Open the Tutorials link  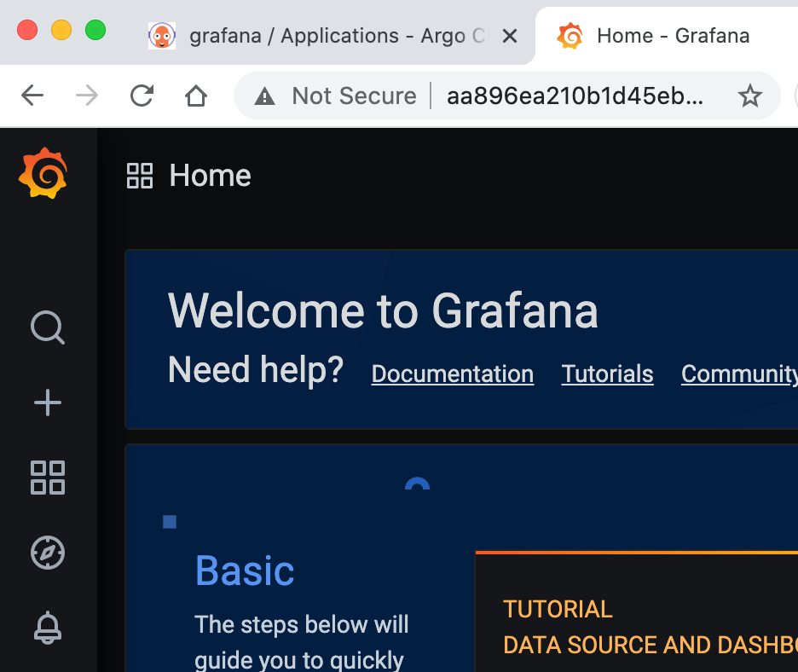(x=607, y=374)
